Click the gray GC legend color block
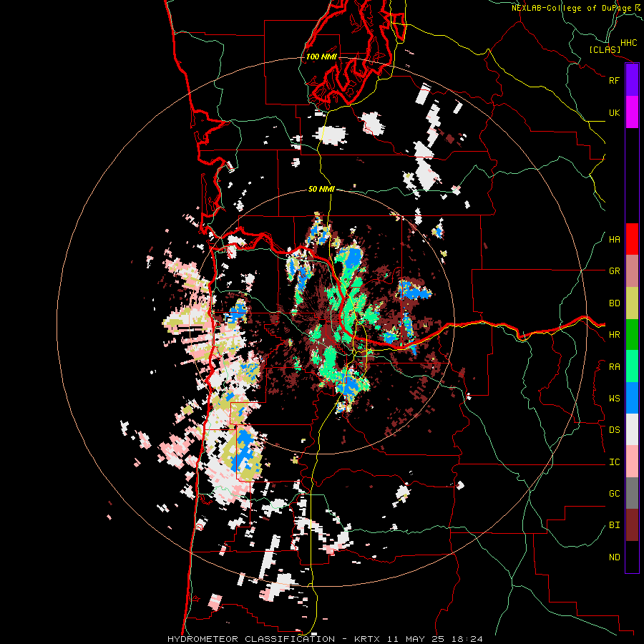Viewport: 644px width, 644px height. click(x=632, y=493)
